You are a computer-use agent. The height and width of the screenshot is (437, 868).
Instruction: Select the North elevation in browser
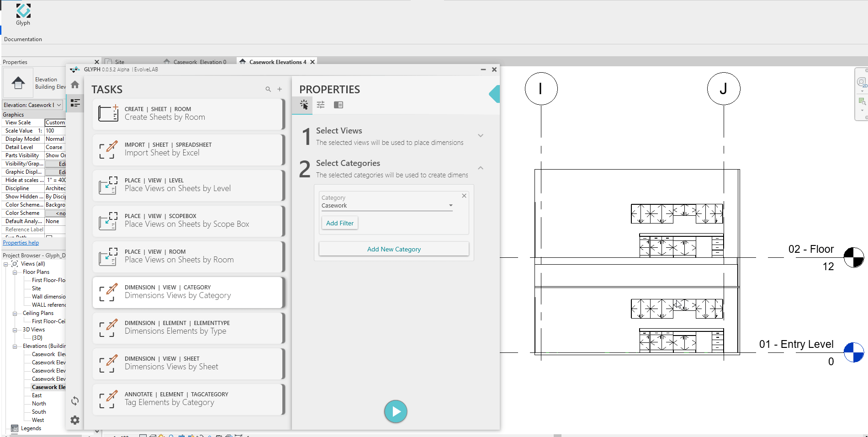point(39,404)
